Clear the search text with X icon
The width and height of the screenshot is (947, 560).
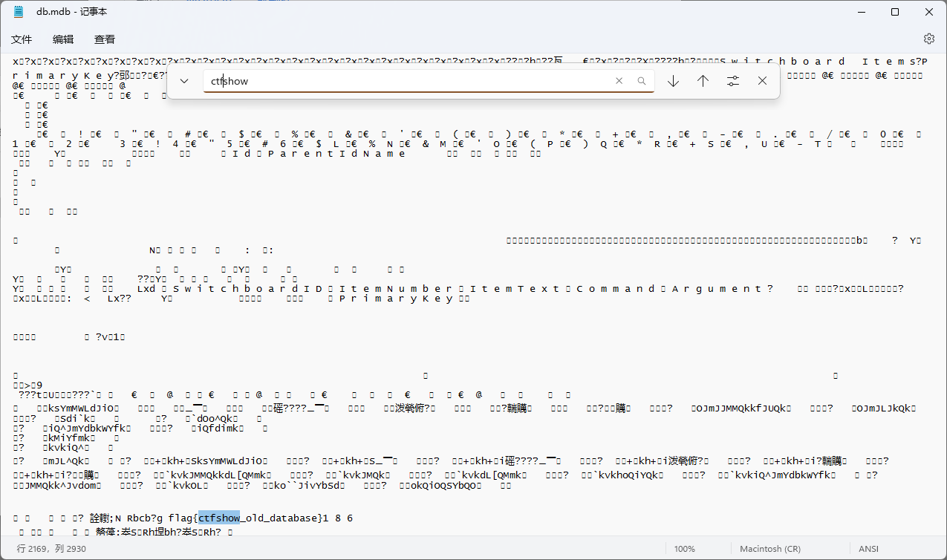619,81
